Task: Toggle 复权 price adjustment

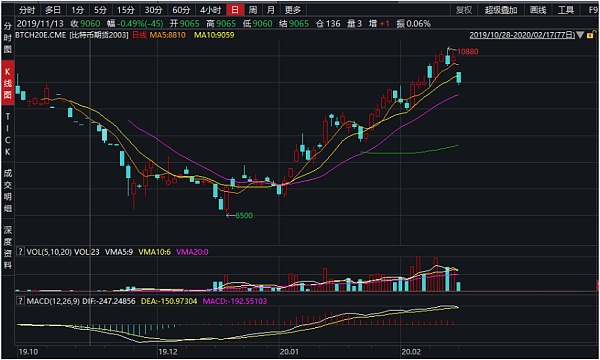Action: 464,10
